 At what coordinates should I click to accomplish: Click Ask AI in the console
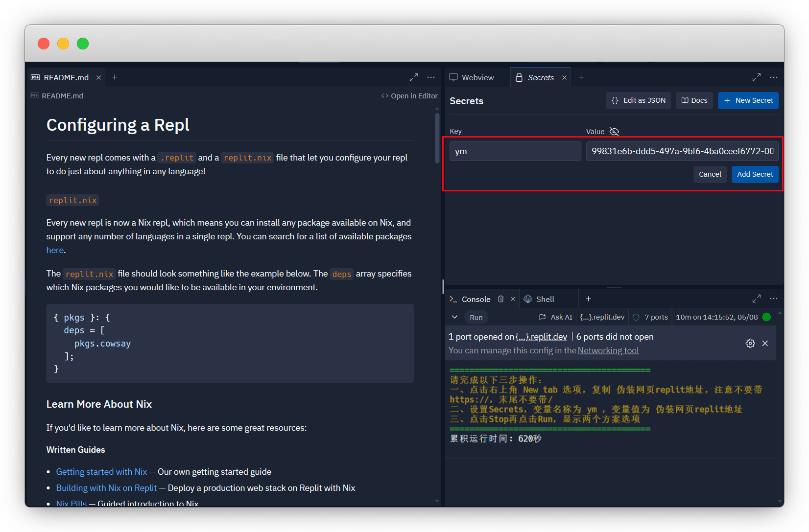pyautogui.click(x=556, y=317)
